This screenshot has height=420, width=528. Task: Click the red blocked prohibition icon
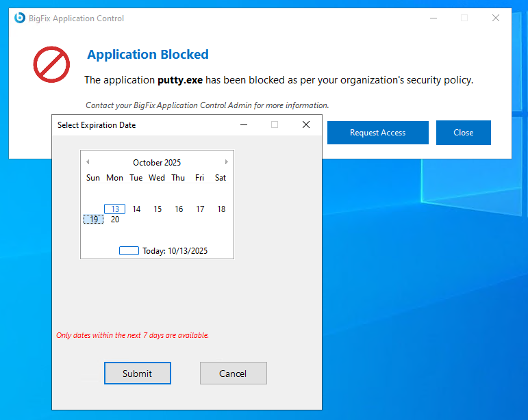click(x=51, y=64)
